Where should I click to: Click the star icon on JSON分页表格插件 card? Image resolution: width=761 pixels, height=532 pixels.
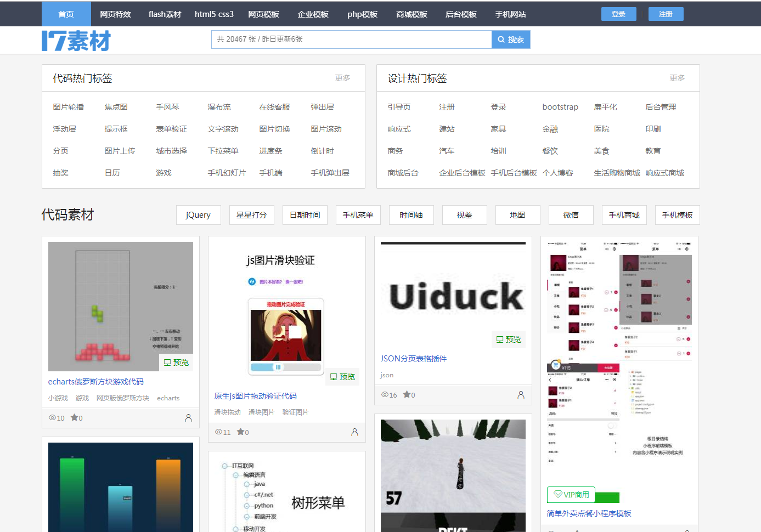click(x=407, y=394)
